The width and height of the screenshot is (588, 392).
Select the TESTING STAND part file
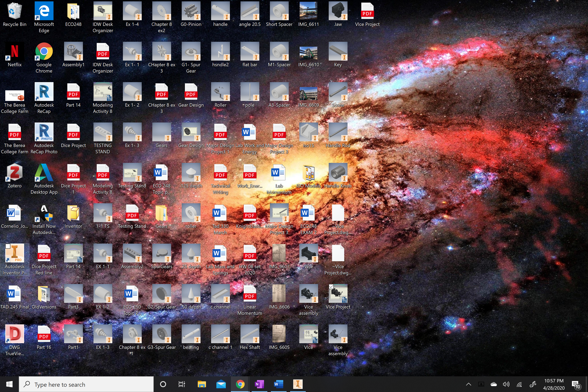[x=103, y=139]
